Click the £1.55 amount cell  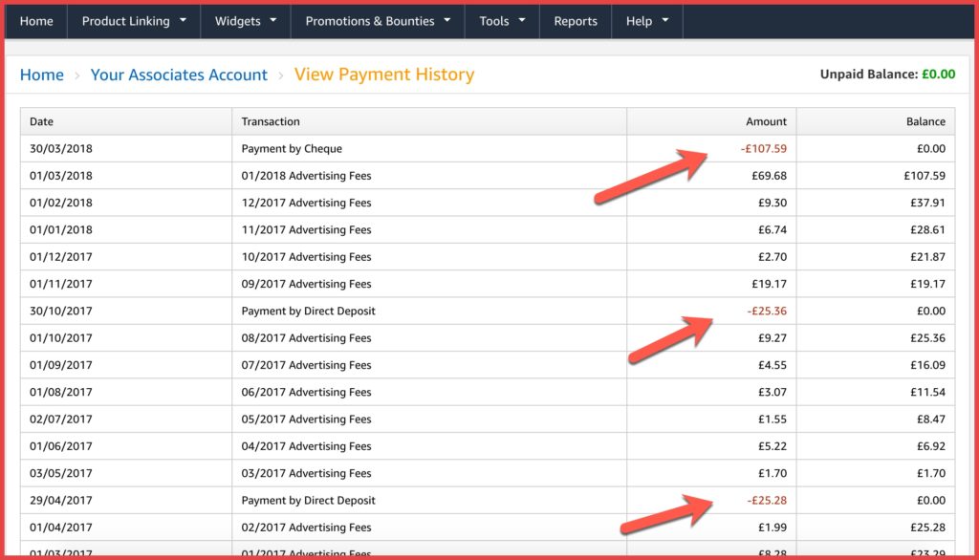point(711,419)
